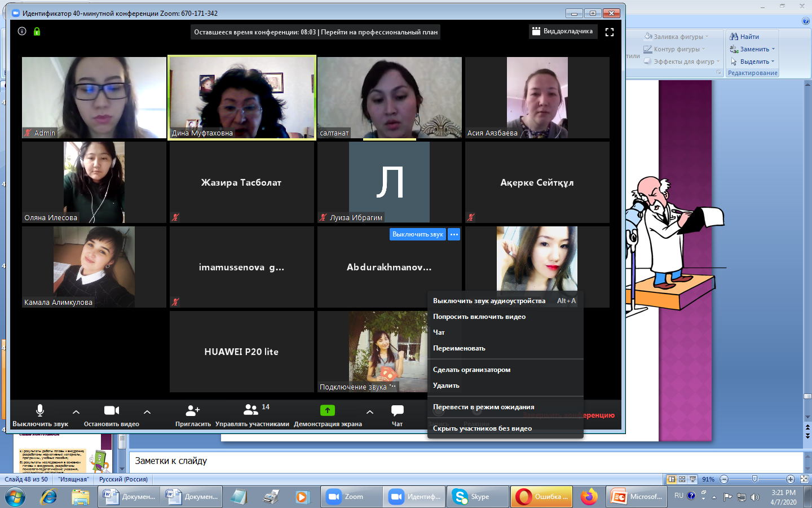
Task: Click Action Center flag tray icon
Action: [x=728, y=497]
